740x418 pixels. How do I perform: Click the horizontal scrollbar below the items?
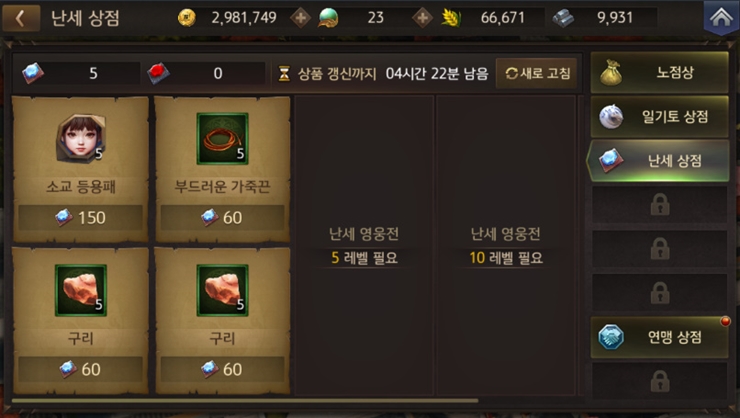pos(245,401)
